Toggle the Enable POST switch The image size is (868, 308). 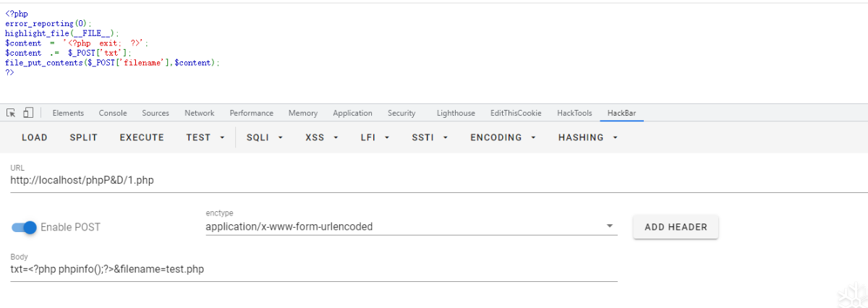coord(25,227)
